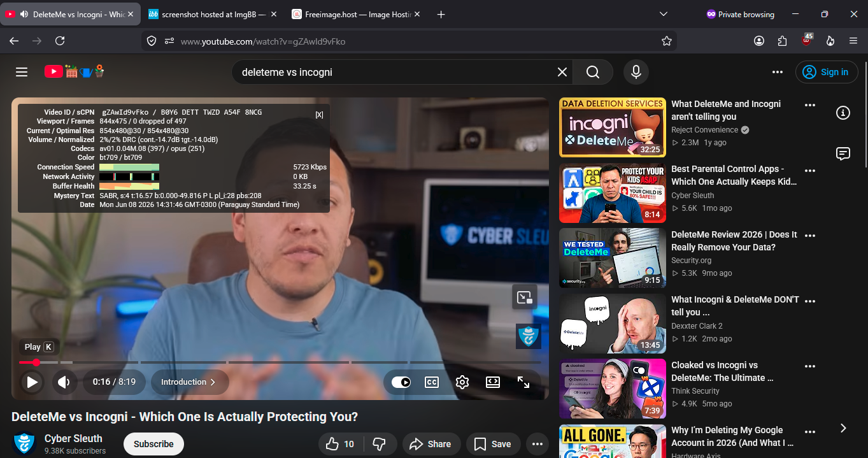Viewport: 868px width, 458px height.
Task: Open options menu for Best Parental Control video
Action: point(810,171)
